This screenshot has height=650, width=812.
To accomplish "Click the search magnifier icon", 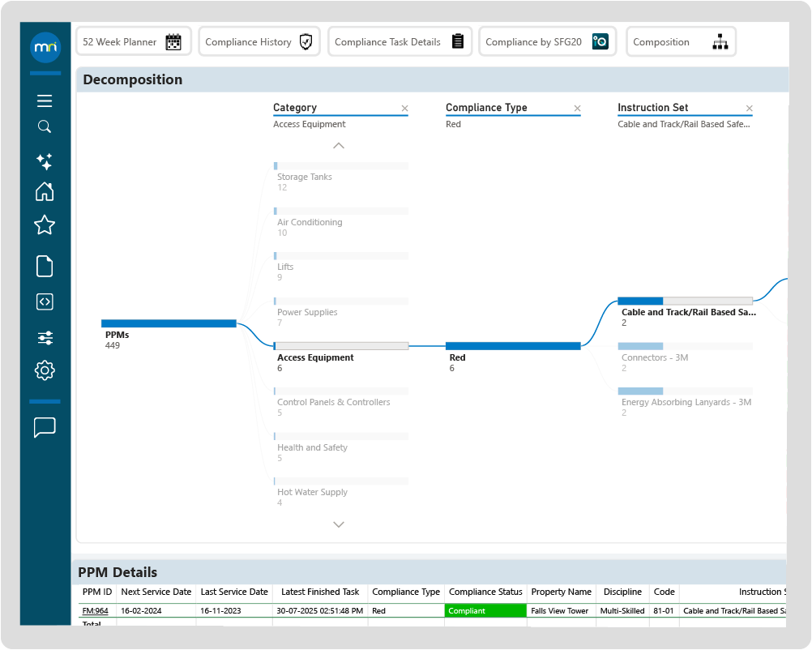I will click(x=45, y=126).
